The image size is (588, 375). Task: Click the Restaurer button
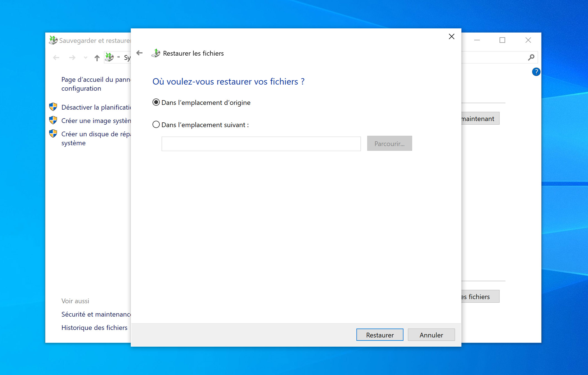380,335
